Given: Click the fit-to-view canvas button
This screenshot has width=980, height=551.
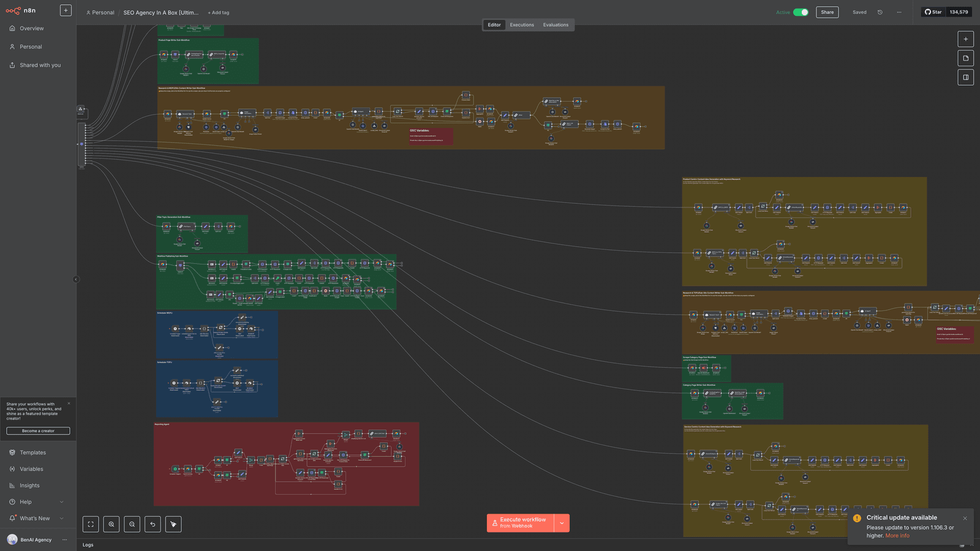Looking at the screenshot, I should click(91, 524).
